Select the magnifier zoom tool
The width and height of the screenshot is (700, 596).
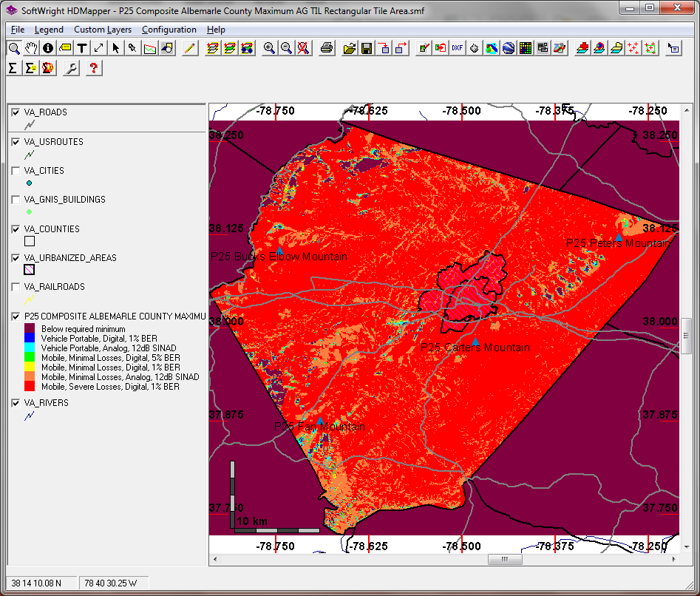[x=14, y=48]
